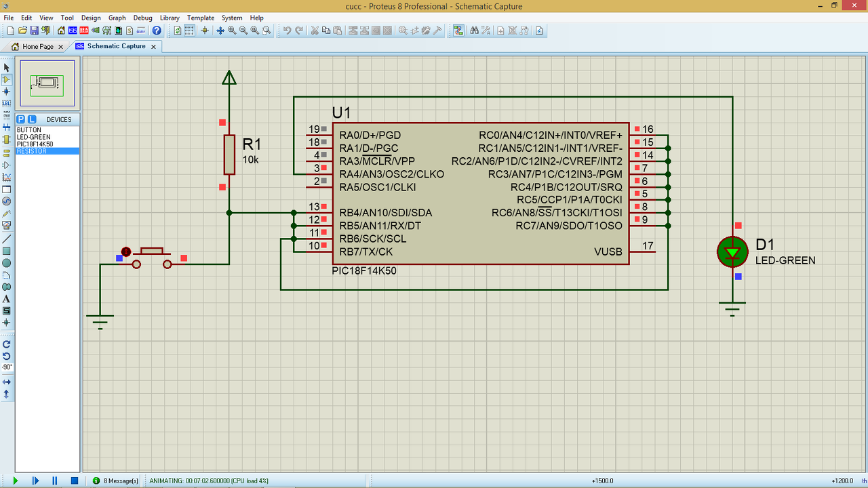The image size is (868, 488).
Task: Select the Component Mode tool
Action: [7, 79]
